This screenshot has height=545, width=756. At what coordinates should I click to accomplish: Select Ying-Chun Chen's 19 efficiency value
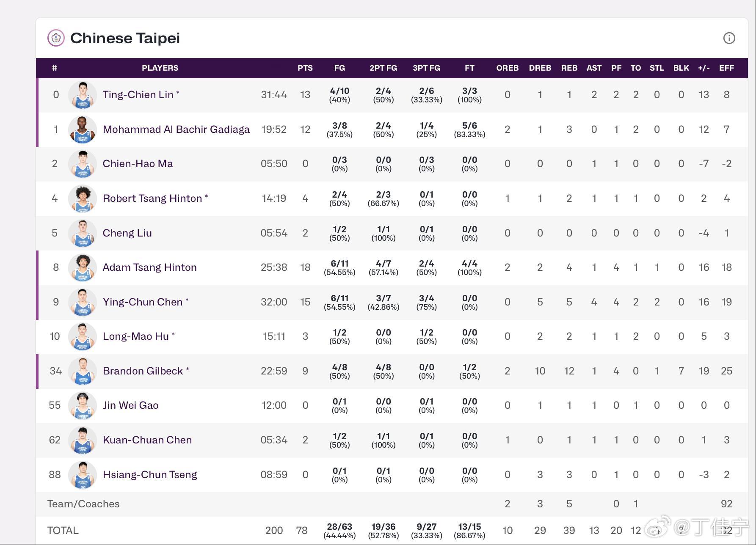pyautogui.click(x=726, y=302)
